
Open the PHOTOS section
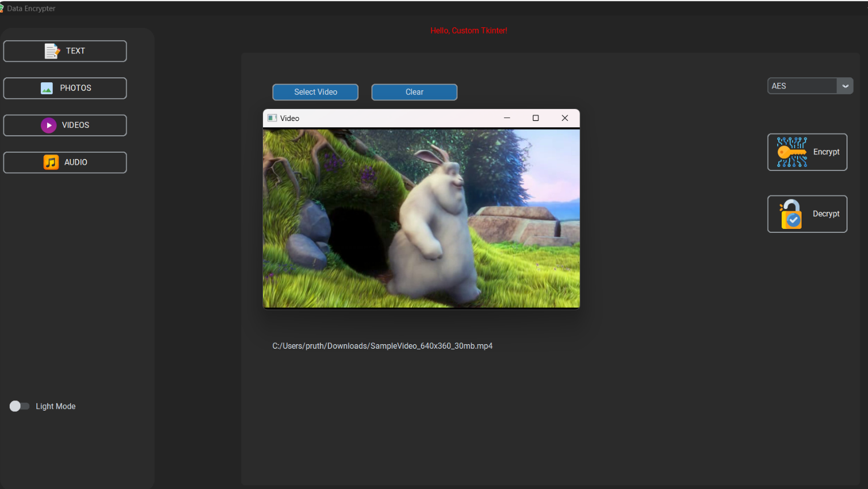pos(65,88)
